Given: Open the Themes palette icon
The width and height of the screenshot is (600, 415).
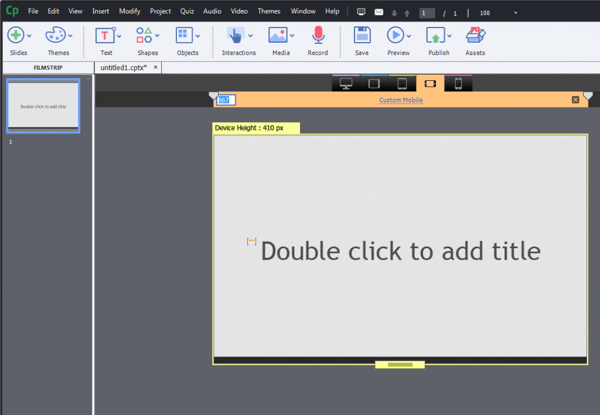Looking at the screenshot, I should 56,35.
